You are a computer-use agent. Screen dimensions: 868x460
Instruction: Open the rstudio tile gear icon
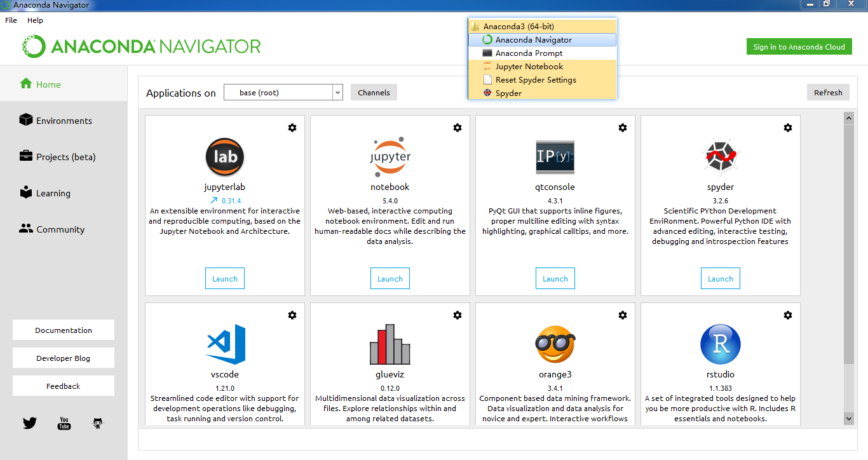coord(788,315)
